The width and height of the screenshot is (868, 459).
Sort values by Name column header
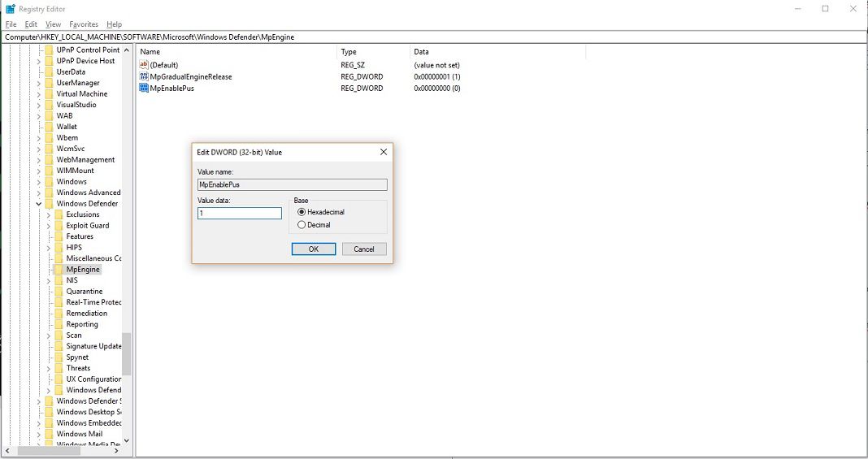(x=237, y=51)
